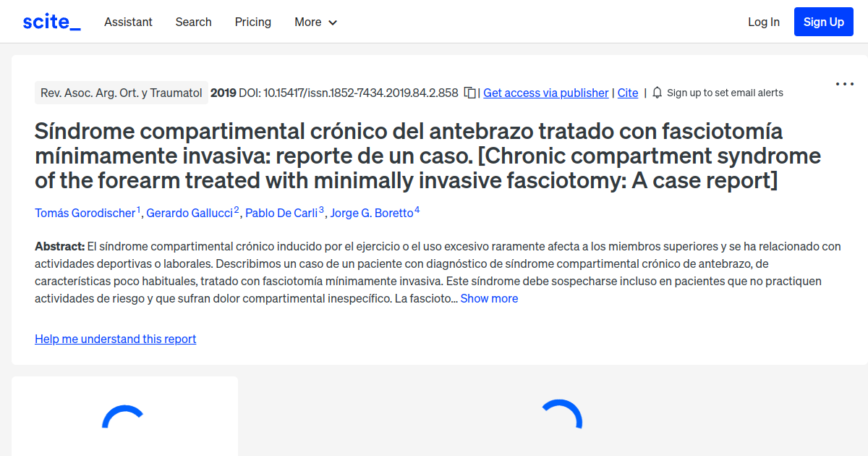Go to the Search page
This screenshot has height=456, width=868.
coord(193,22)
